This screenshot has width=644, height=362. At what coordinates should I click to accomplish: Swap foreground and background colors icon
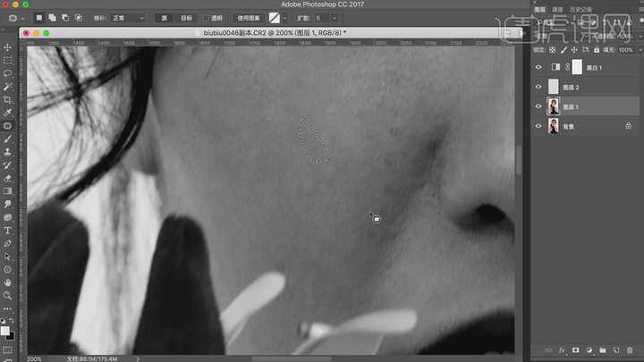tap(12, 321)
